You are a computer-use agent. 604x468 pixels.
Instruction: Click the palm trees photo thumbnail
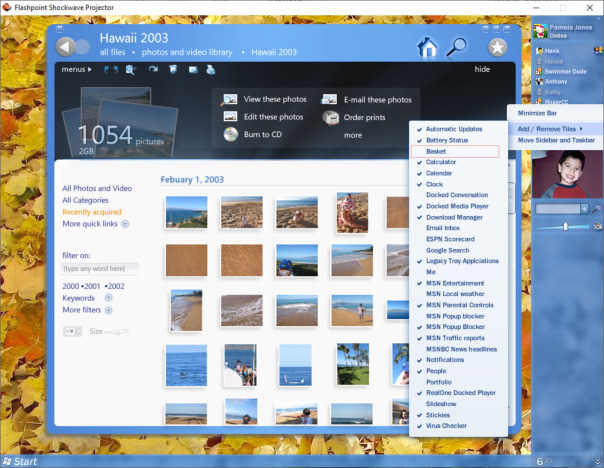(352, 364)
